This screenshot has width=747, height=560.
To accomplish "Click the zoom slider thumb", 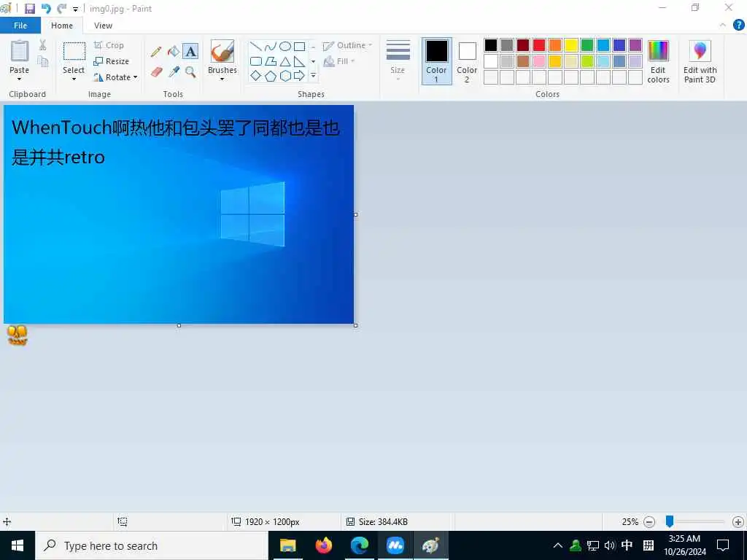I will (x=670, y=521).
